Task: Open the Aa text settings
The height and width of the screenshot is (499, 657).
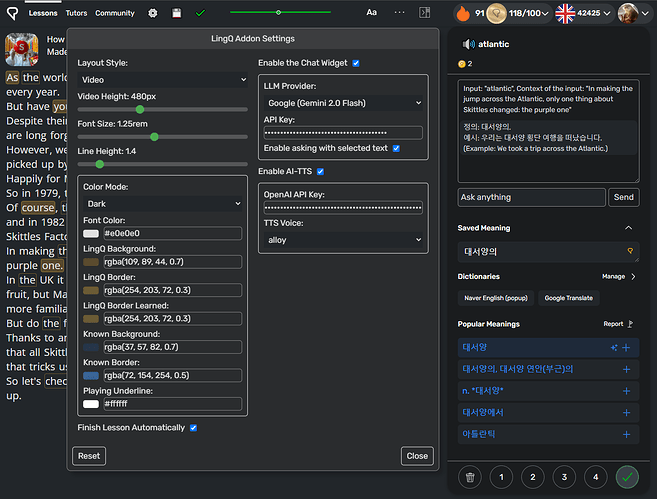Action: coord(371,13)
